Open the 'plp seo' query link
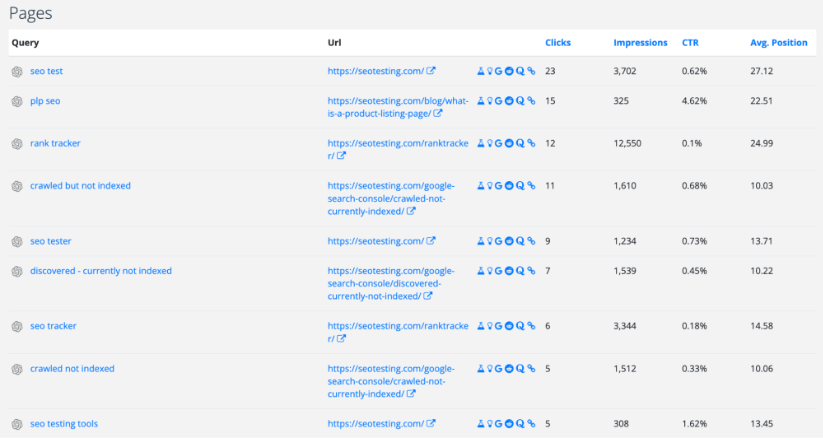Screen dimensions: 823x438 pyautogui.click(x=46, y=101)
